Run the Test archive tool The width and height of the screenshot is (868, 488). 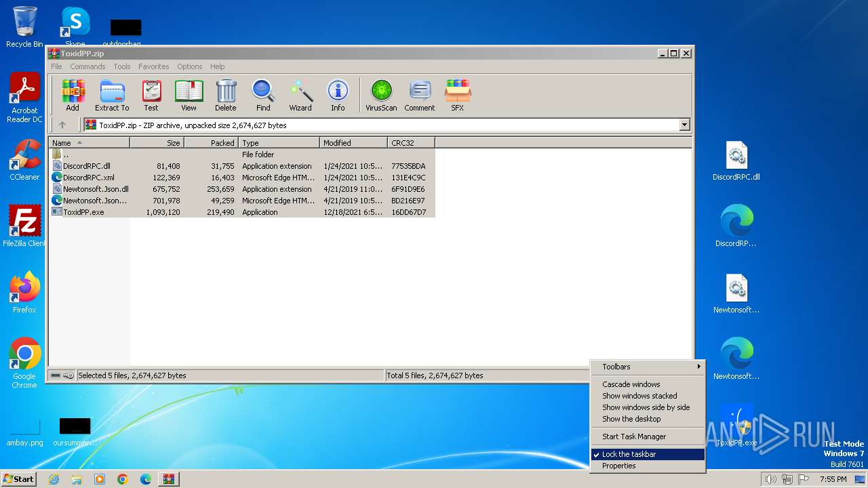tap(151, 95)
